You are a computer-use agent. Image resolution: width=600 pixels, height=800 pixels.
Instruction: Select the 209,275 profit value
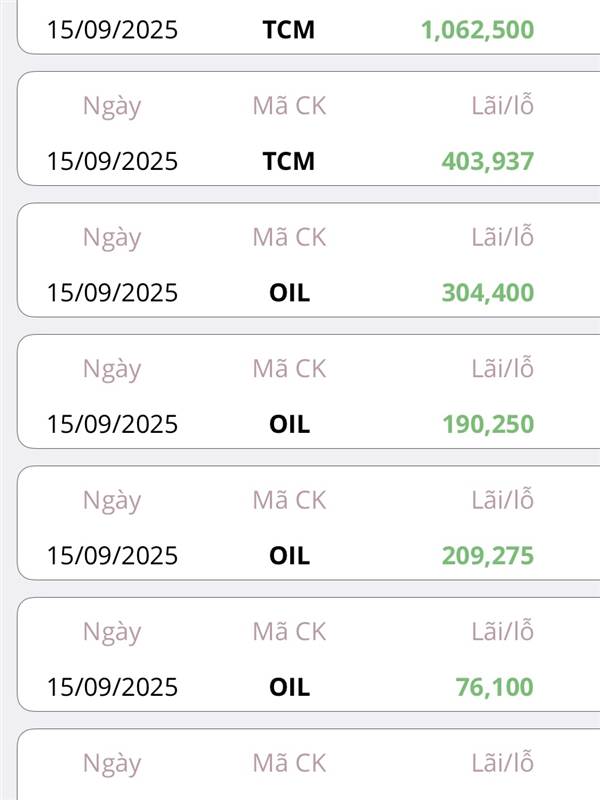(488, 556)
